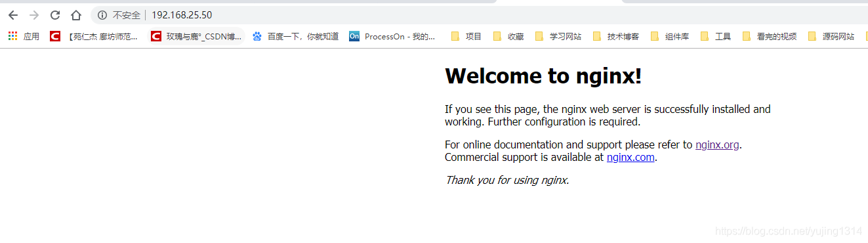The image size is (868, 243).
Task: Click the forward navigation arrow
Action: pos(34,15)
